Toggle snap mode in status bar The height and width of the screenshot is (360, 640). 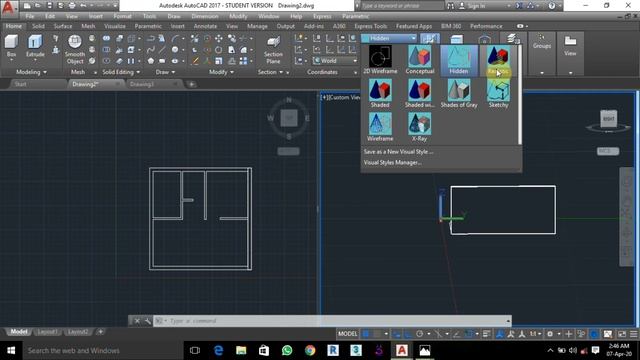click(x=378, y=334)
